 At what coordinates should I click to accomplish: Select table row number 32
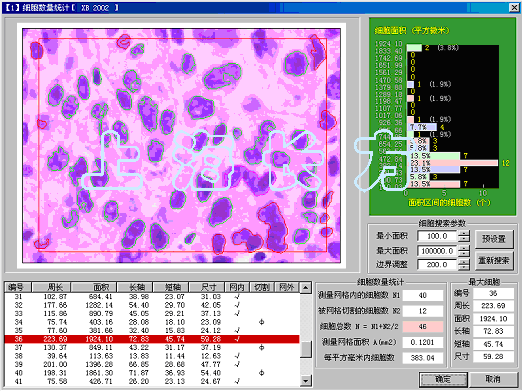click(152, 305)
